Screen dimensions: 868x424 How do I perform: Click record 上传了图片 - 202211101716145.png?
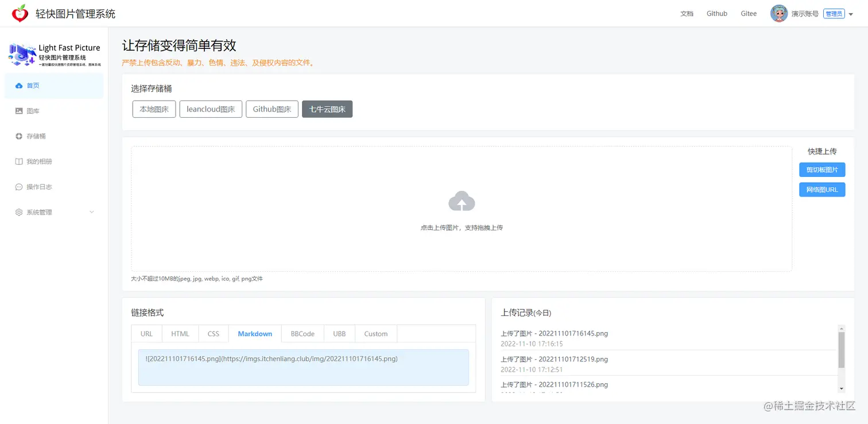click(x=554, y=333)
